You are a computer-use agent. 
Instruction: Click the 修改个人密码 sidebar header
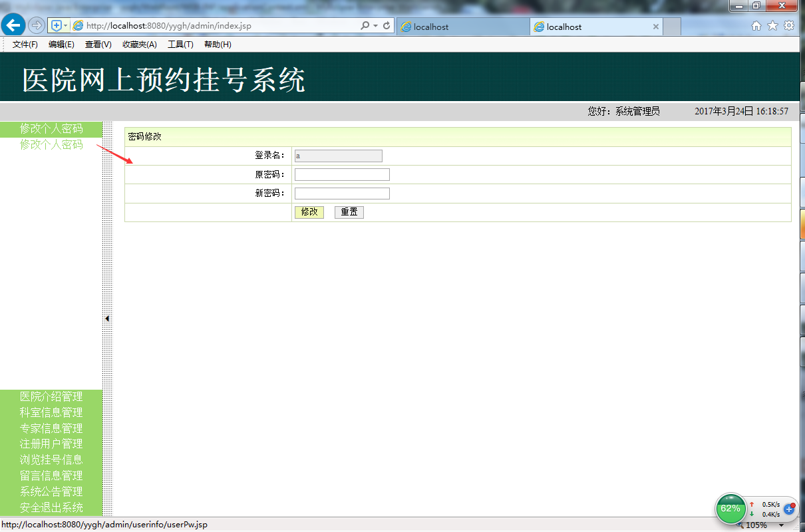click(x=51, y=129)
